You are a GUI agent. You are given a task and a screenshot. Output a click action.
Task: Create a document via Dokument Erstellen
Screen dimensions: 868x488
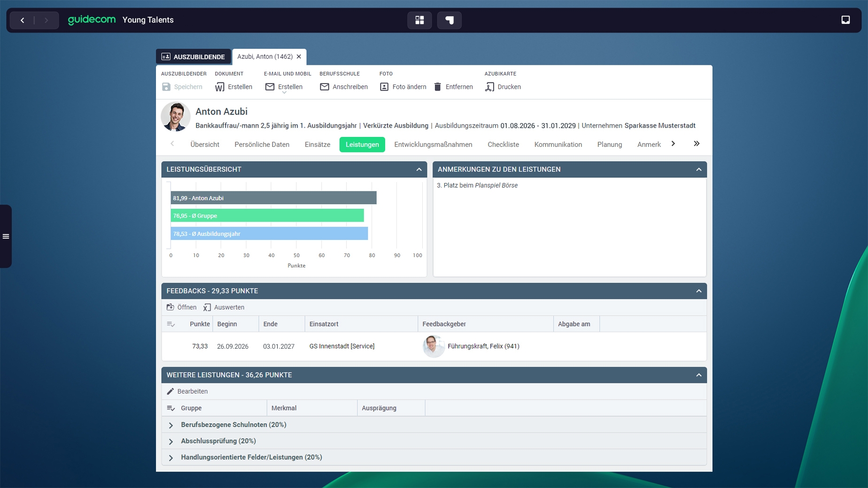[x=234, y=87]
